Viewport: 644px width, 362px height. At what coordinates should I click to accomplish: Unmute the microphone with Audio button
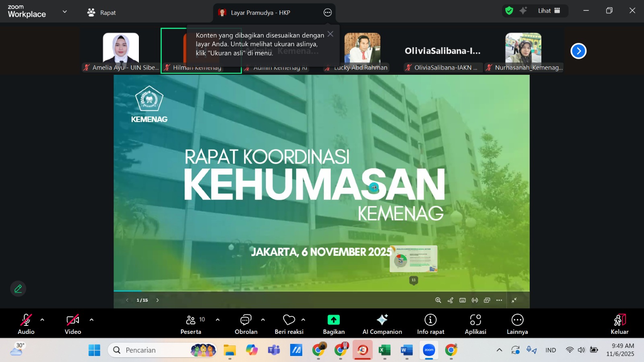26,324
